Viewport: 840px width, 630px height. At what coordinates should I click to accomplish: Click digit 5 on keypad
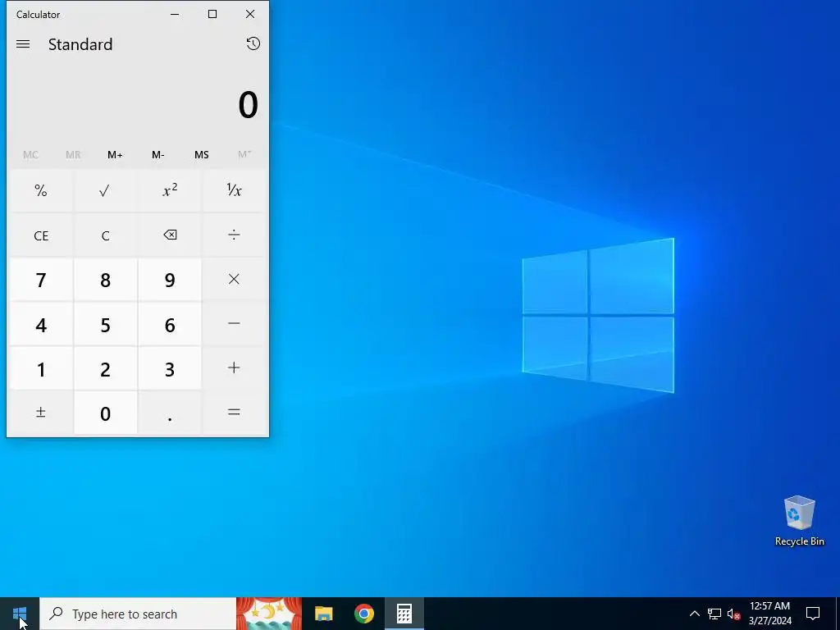(105, 323)
